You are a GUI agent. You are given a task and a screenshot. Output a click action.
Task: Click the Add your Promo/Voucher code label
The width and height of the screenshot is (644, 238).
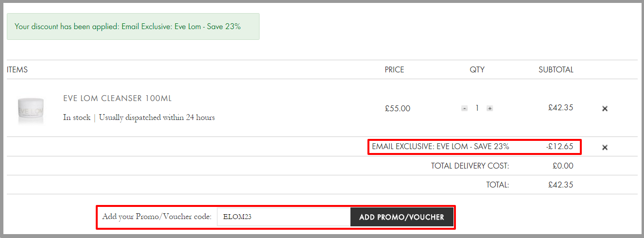[x=157, y=217]
